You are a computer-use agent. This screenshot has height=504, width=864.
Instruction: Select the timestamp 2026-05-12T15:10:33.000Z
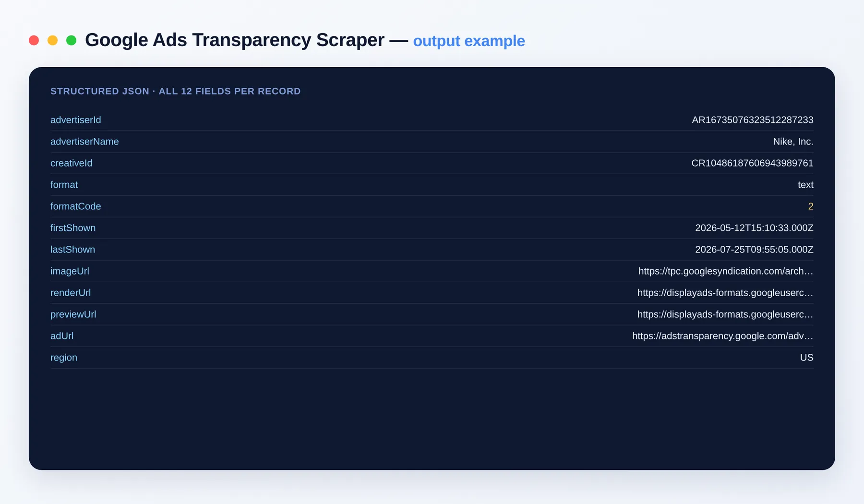pyautogui.click(x=754, y=228)
